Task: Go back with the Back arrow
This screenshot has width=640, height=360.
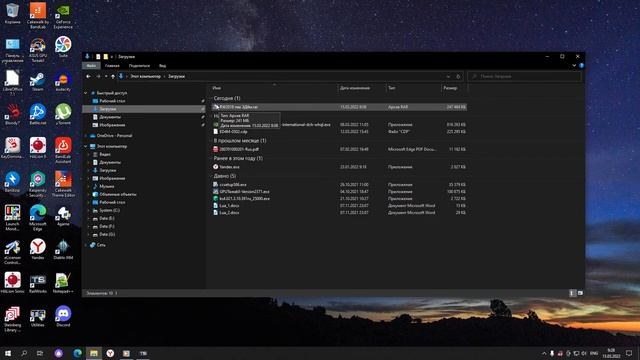Action: 89,76
